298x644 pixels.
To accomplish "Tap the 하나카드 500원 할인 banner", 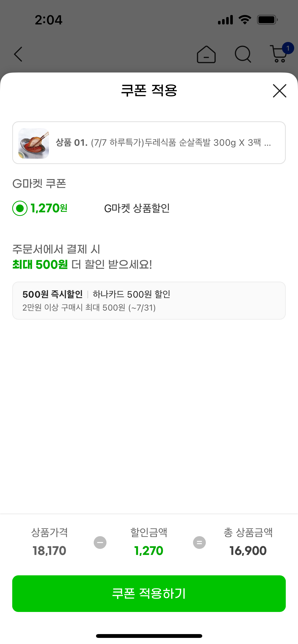I will tap(149, 300).
